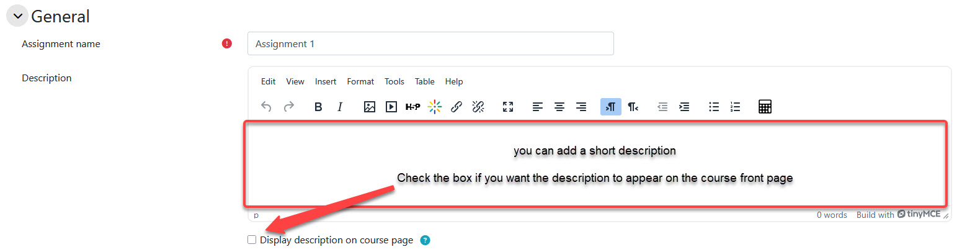Open the Tools menu
Screen dimensions: 980x252
[x=394, y=81]
